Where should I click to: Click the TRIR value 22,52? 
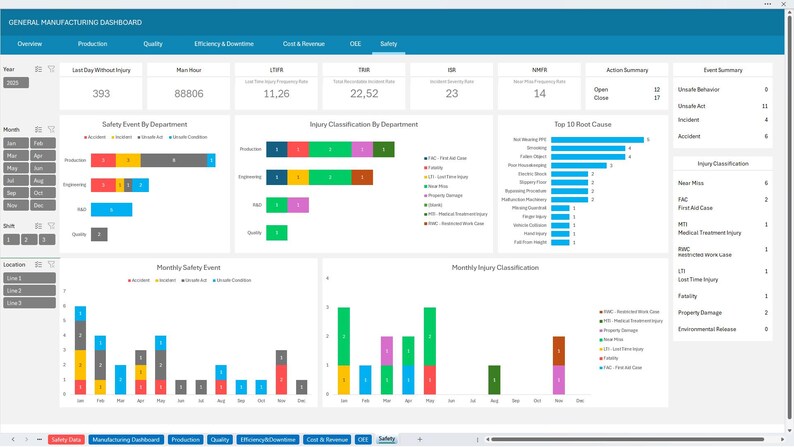coord(364,94)
